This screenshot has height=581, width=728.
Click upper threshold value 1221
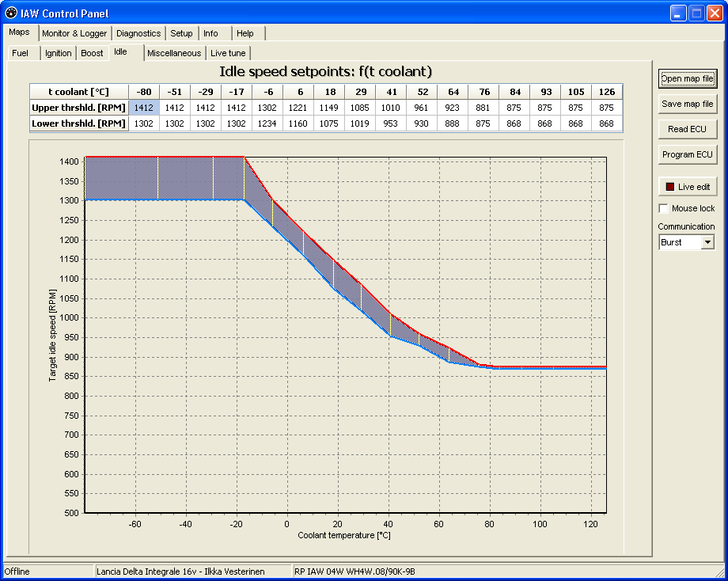click(298, 108)
